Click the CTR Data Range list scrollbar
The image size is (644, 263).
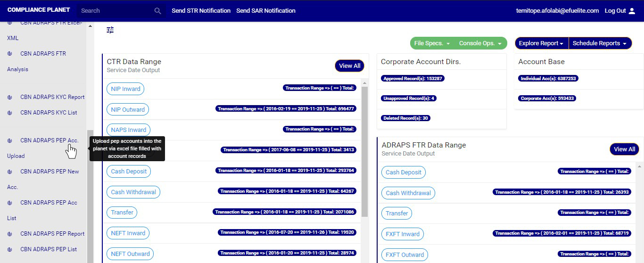[x=364, y=151]
